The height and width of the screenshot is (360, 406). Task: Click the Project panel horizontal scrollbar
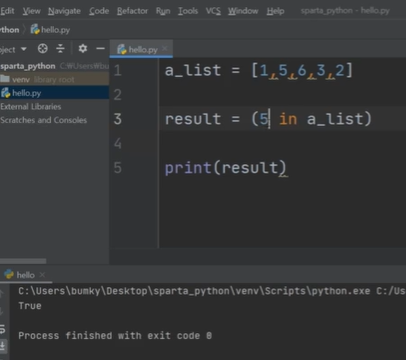[x=23, y=261]
